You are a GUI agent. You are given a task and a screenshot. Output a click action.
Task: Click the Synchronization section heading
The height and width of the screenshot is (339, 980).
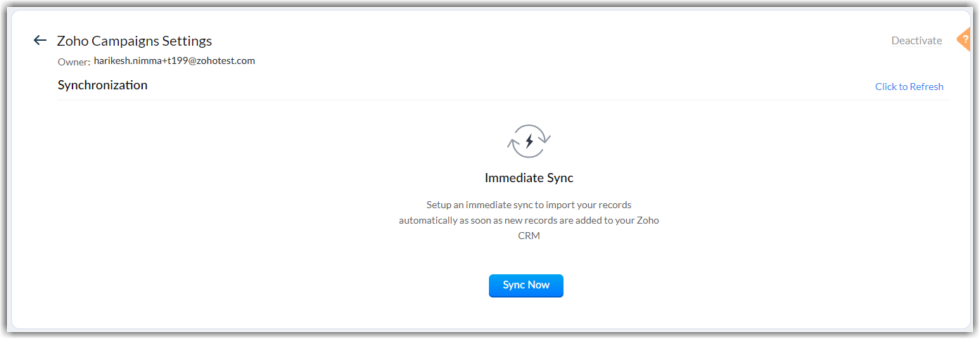tap(103, 85)
